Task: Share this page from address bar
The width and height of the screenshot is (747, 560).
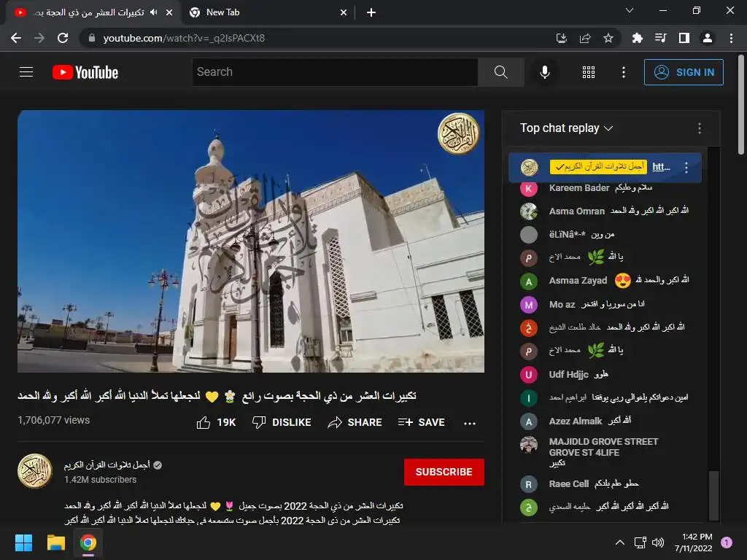Action: tap(584, 38)
